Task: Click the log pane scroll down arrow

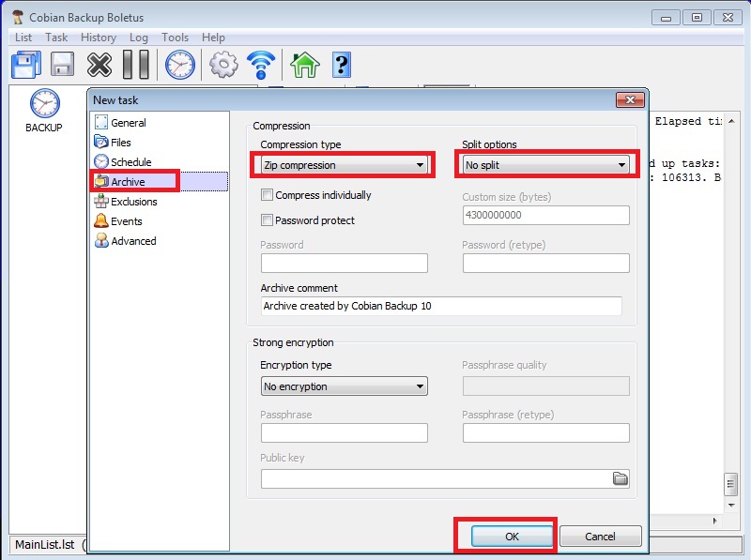Action: 731,505
